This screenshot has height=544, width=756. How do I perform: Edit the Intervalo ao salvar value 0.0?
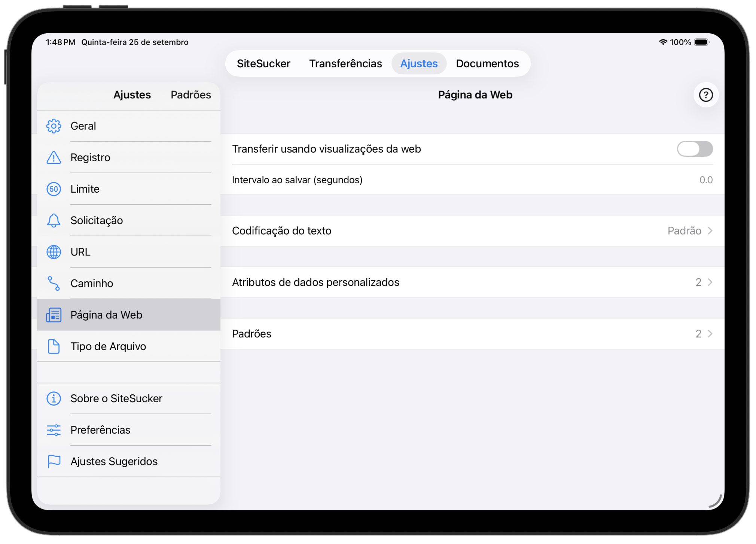tap(706, 180)
